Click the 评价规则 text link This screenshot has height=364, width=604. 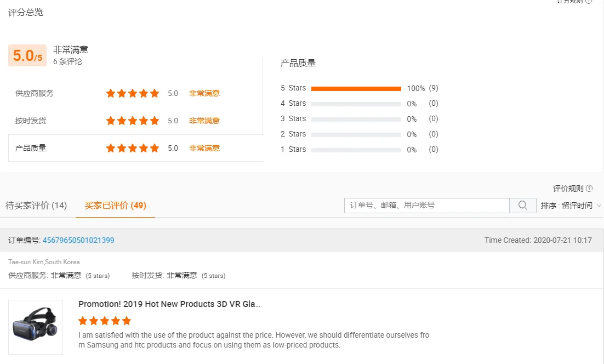(568, 189)
